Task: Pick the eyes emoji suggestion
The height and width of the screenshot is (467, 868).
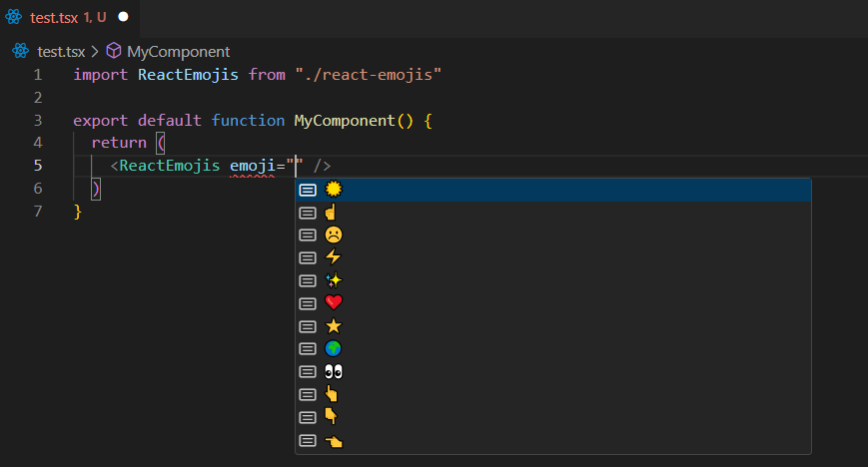Action: (x=334, y=372)
